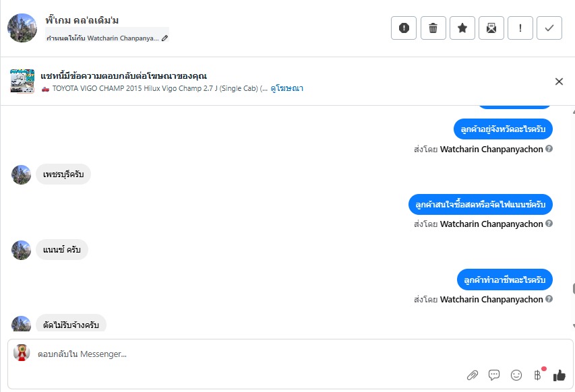
Task: Send a thumbs-up like
Action: [559, 375]
